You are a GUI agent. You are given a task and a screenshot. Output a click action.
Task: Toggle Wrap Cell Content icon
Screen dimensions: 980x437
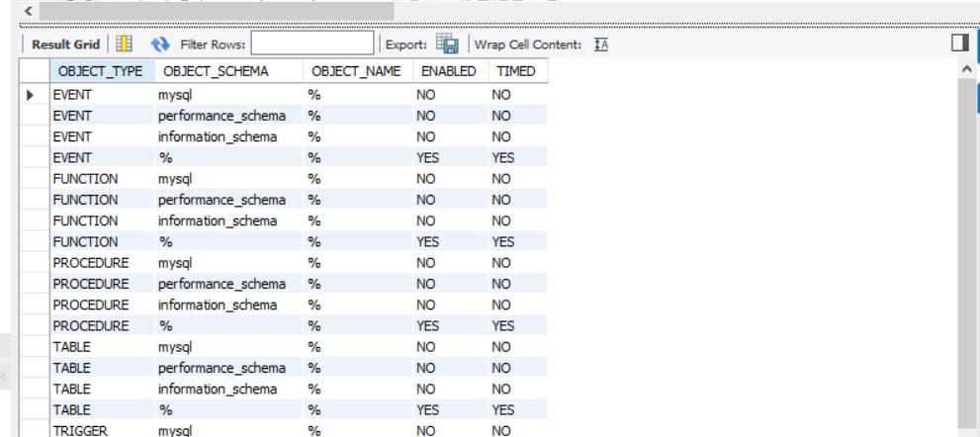[x=600, y=44]
